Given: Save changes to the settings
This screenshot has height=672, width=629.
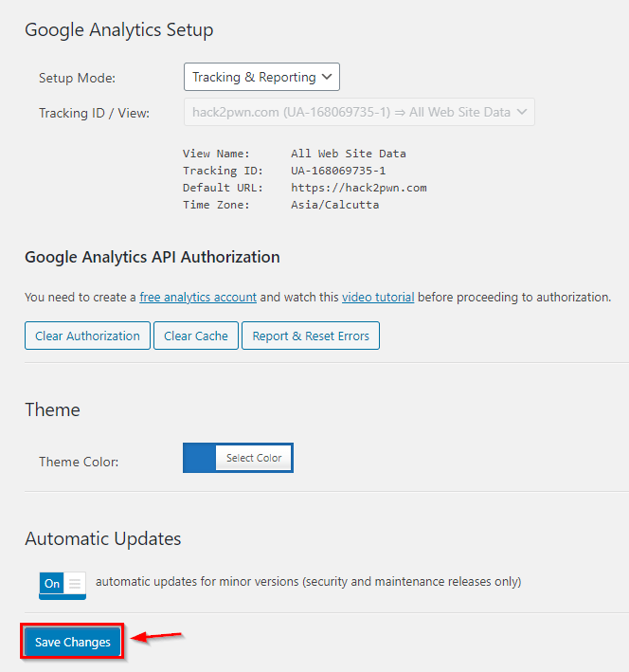Looking at the screenshot, I should click(x=73, y=642).
